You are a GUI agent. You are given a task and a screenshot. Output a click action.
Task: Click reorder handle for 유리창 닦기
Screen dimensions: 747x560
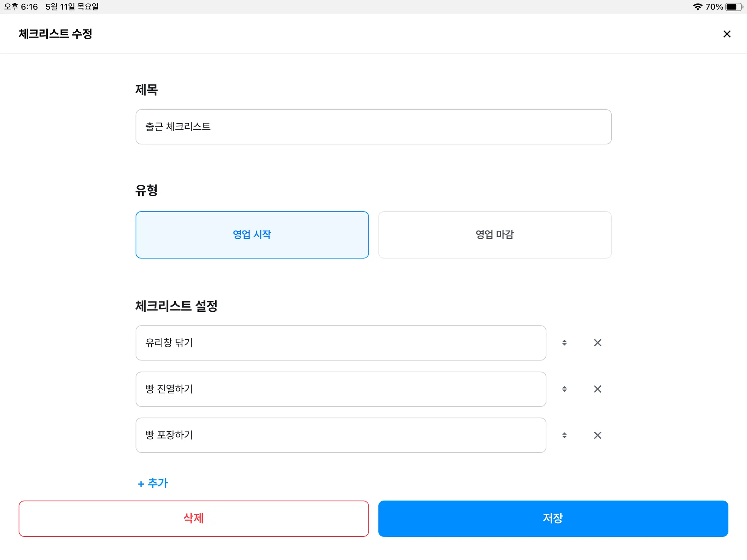click(x=564, y=343)
